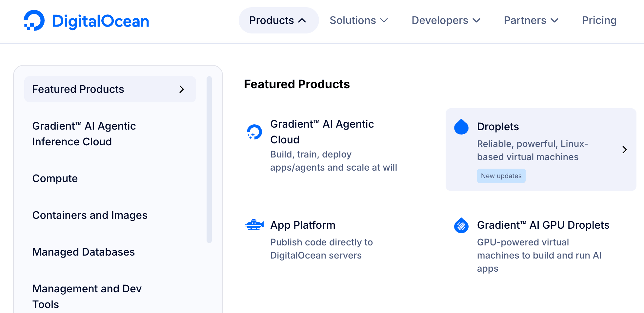Select the Managed Databases category
This screenshot has height=313, width=644.
point(84,252)
